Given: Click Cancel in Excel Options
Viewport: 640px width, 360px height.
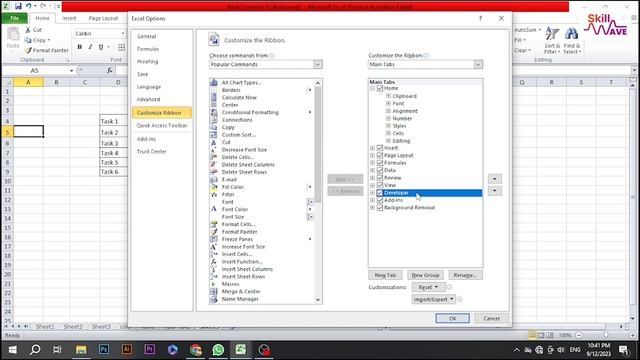Looking at the screenshot, I should (x=491, y=318).
